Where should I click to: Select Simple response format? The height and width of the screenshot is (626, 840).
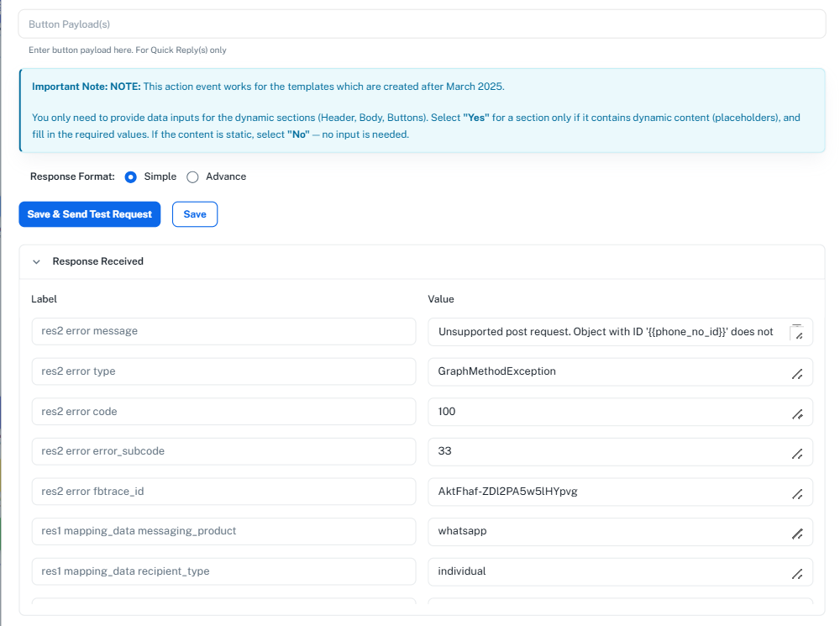pyautogui.click(x=131, y=177)
